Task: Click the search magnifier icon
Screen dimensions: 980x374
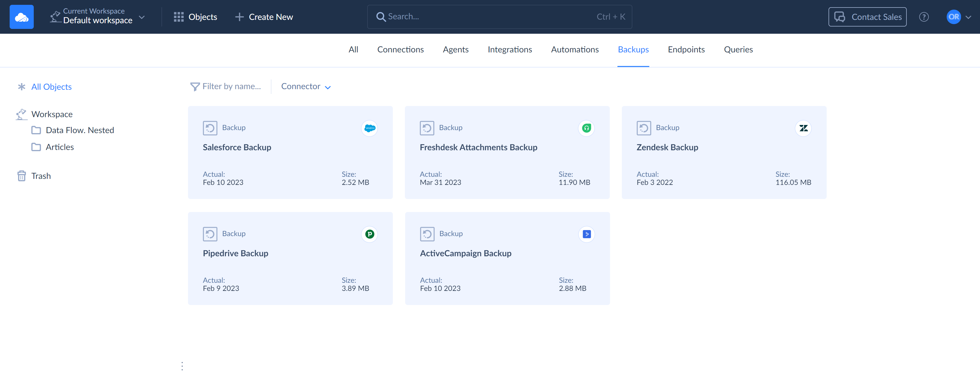Action: pos(380,17)
